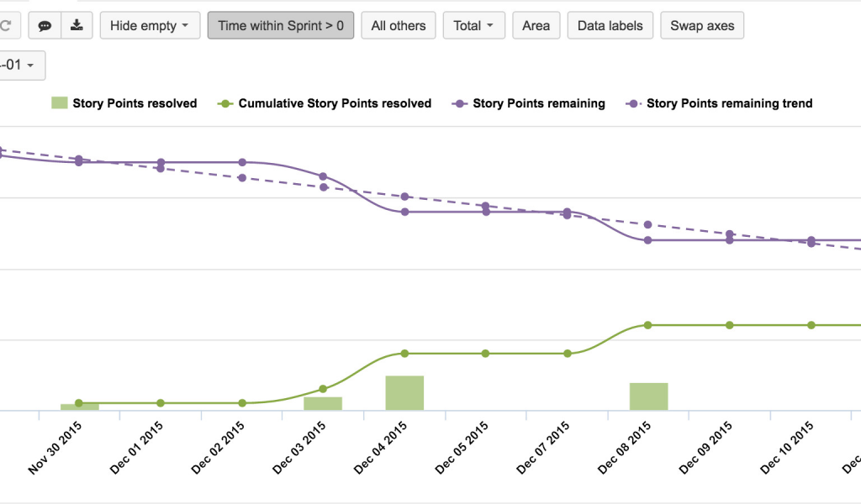Click the download export icon
This screenshot has height=504, width=861.
coord(77,25)
